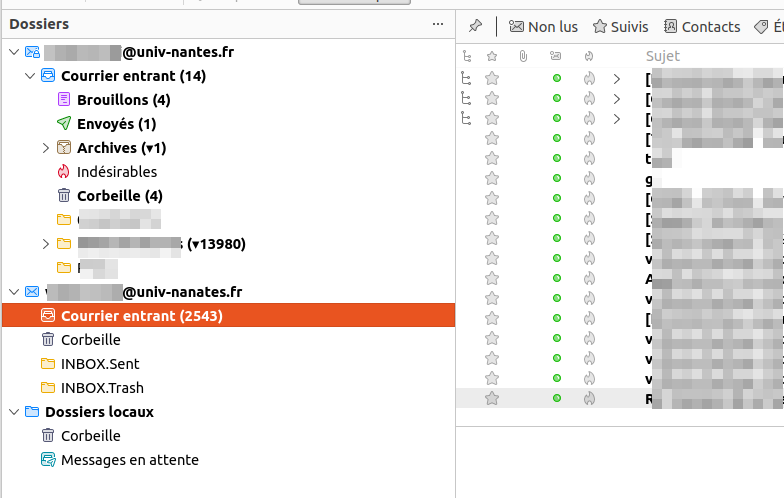The image size is (784, 498).
Task: Filter messages by Contacts
Action: pos(701,27)
